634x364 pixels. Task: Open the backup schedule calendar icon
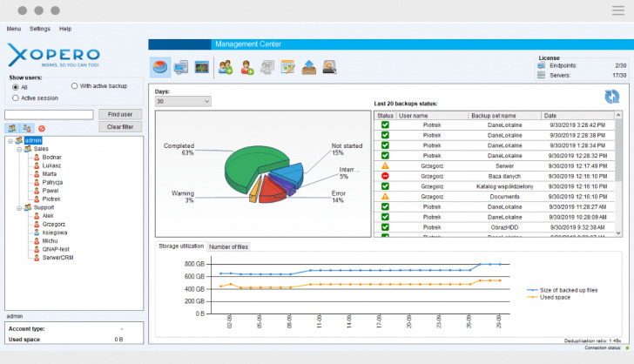coord(288,66)
